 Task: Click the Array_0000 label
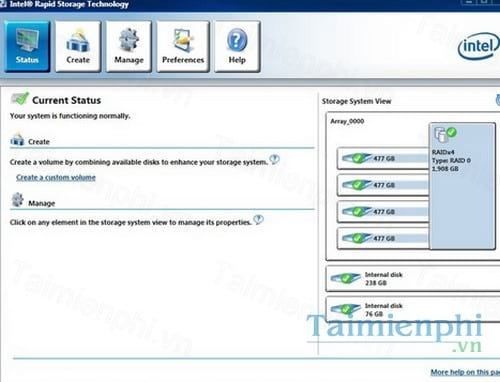click(347, 121)
